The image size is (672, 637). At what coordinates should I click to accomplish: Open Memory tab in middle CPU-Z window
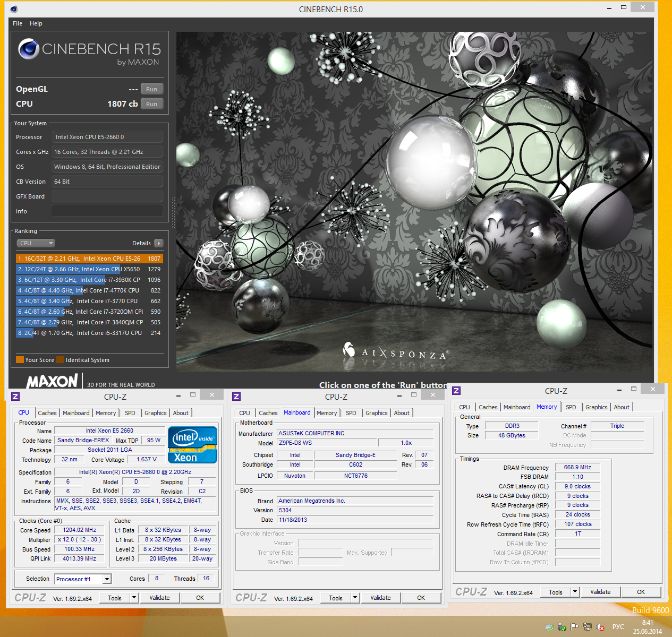click(x=327, y=413)
